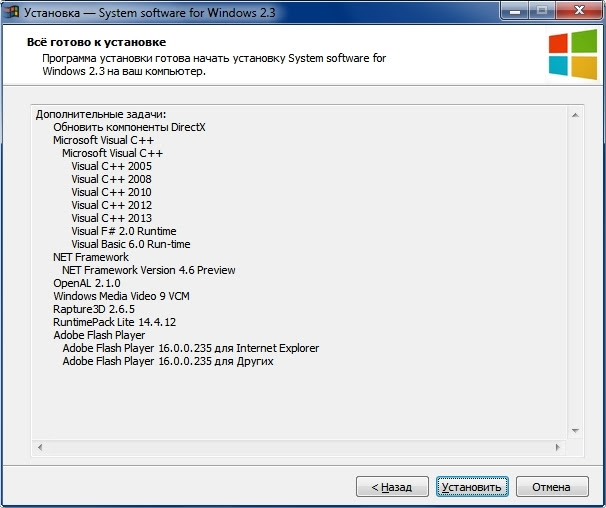Image resolution: width=606 pixels, height=508 pixels.
Task: Close the installer window
Action: [579, 10]
